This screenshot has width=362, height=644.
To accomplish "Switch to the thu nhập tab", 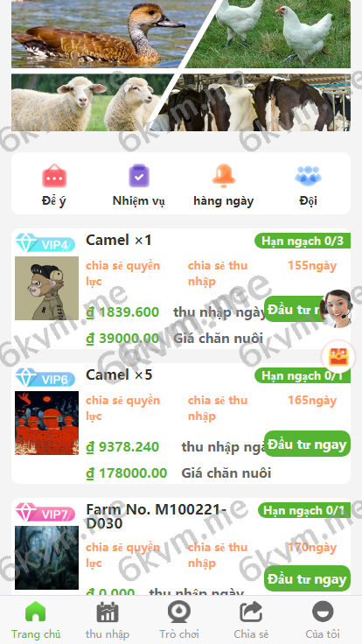I will [x=108, y=619].
